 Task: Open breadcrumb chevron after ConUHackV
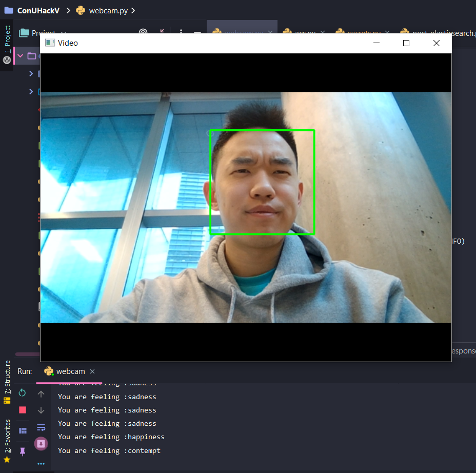68,11
